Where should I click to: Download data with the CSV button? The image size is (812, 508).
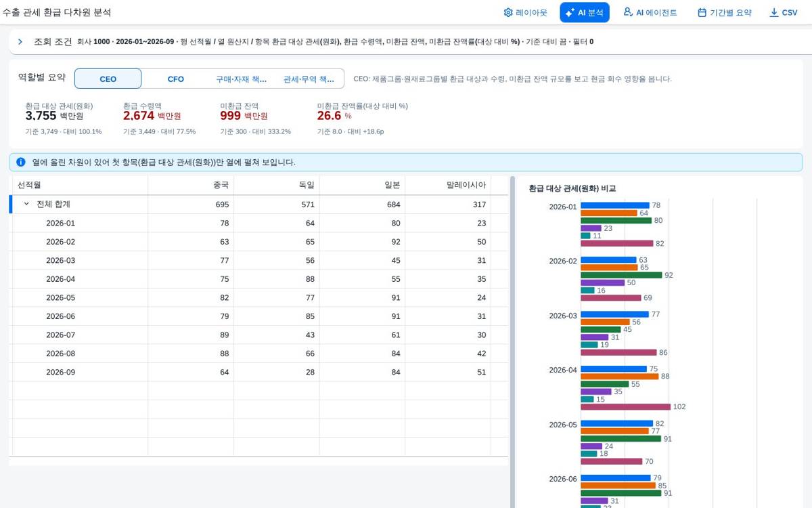click(x=783, y=12)
